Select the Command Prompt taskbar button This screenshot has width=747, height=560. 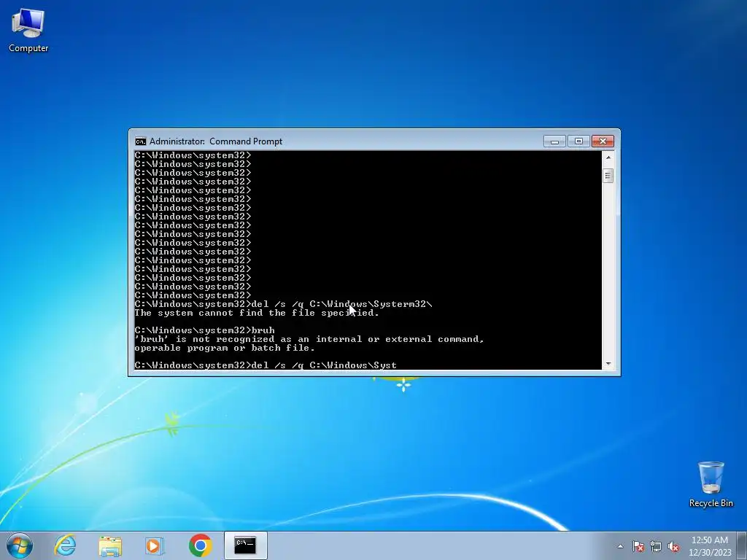[245, 545]
